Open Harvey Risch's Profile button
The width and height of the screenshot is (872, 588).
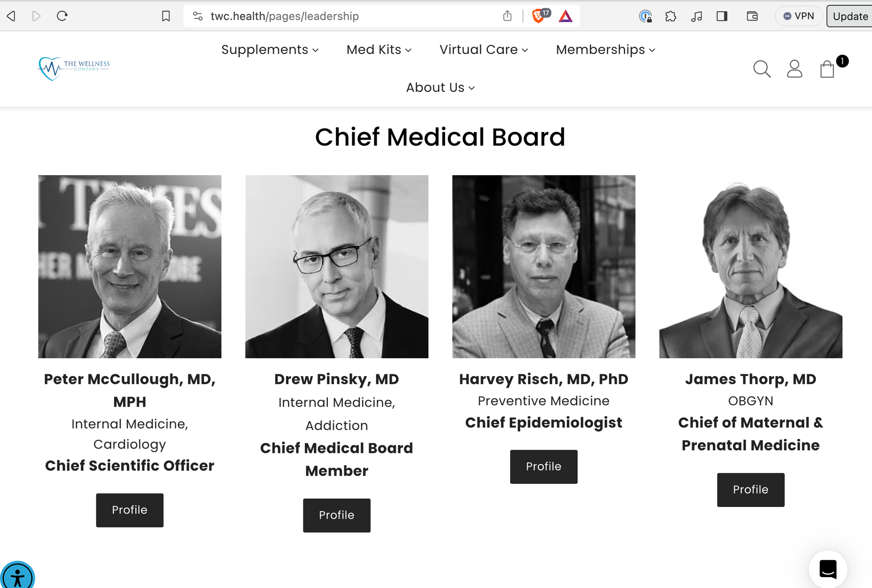pyautogui.click(x=544, y=466)
